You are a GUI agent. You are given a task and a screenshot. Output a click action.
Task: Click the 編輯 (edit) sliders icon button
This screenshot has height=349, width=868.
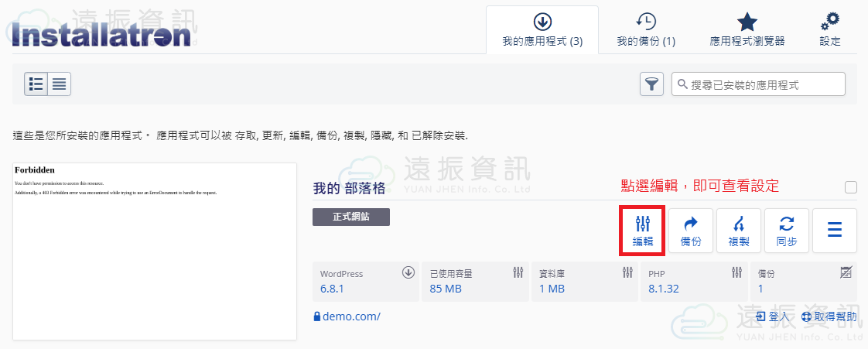pos(642,231)
